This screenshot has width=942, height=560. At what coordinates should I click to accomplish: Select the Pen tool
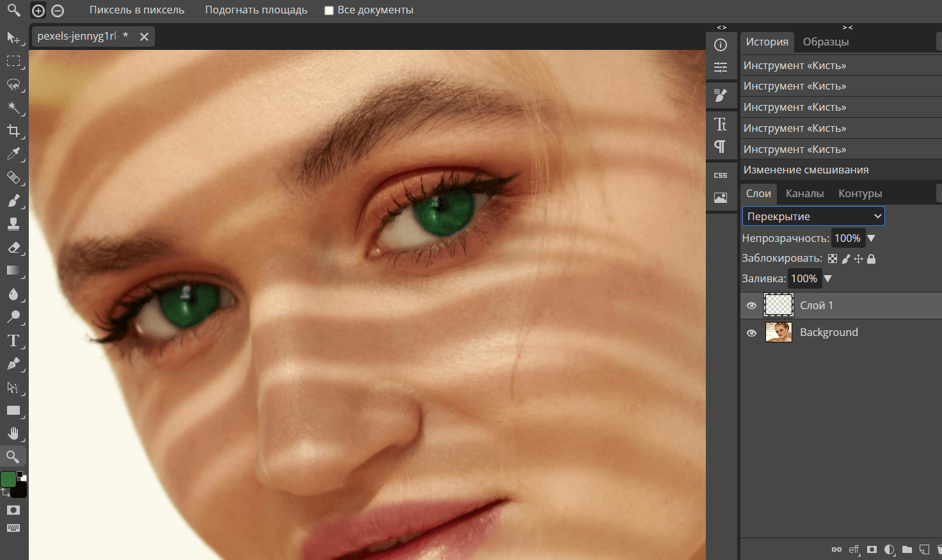(13, 364)
